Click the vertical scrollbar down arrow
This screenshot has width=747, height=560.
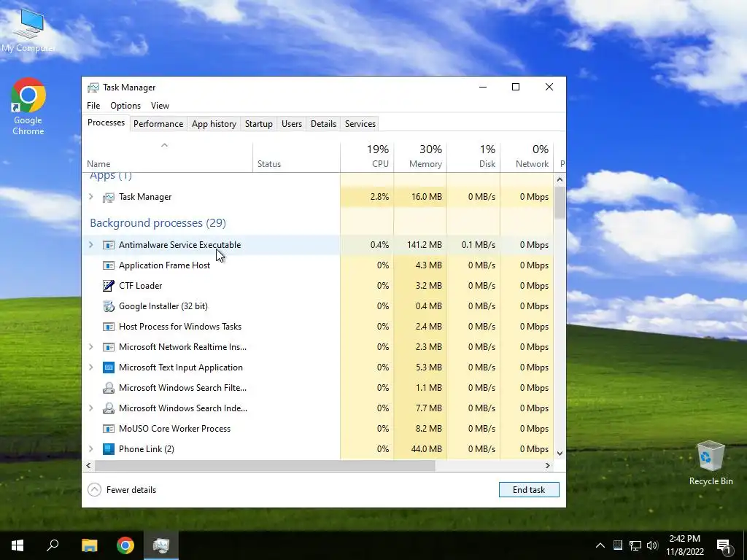(560, 454)
